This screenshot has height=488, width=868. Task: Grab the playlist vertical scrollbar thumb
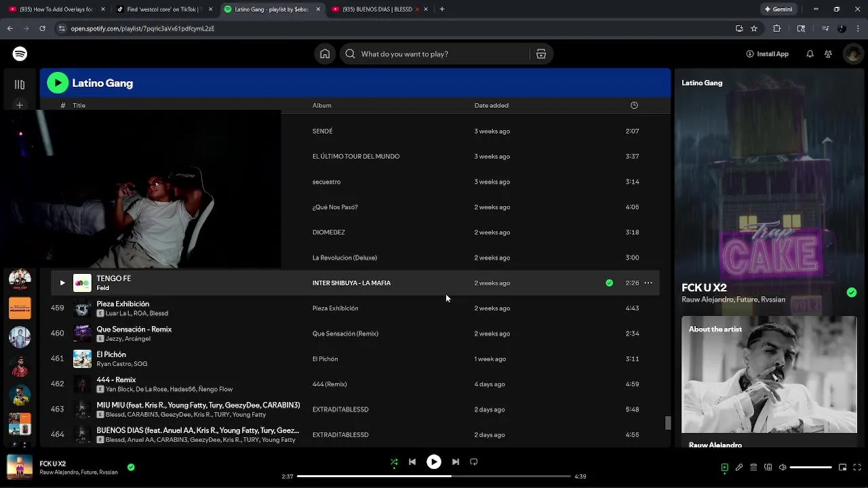click(667, 423)
